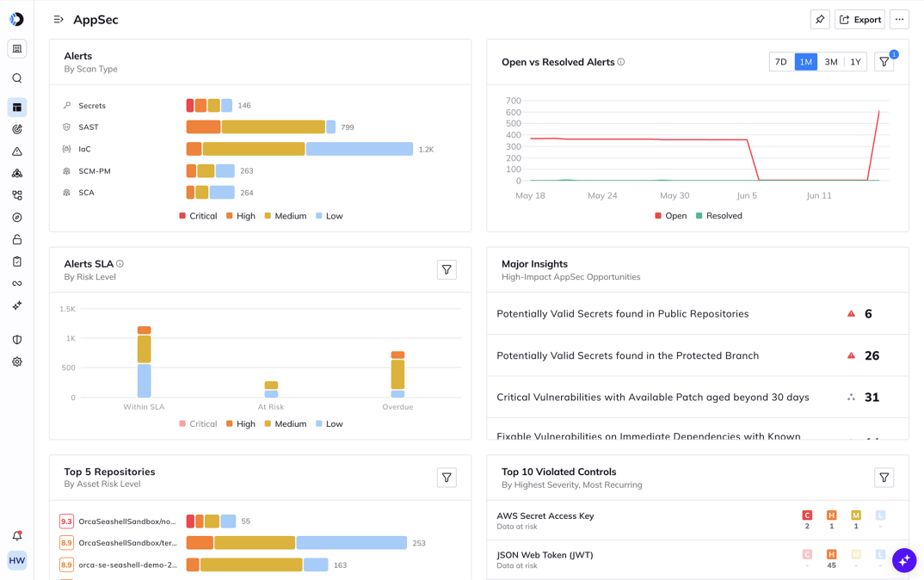Export the AppSec dashboard

pyautogui.click(x=859, y=20)
